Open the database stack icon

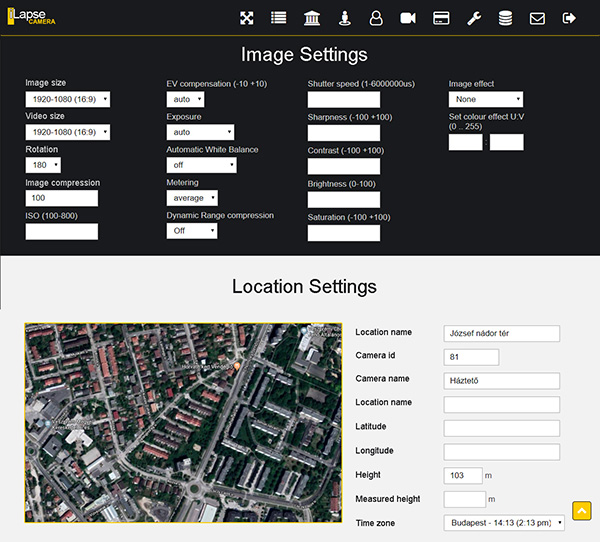[505, 18]
